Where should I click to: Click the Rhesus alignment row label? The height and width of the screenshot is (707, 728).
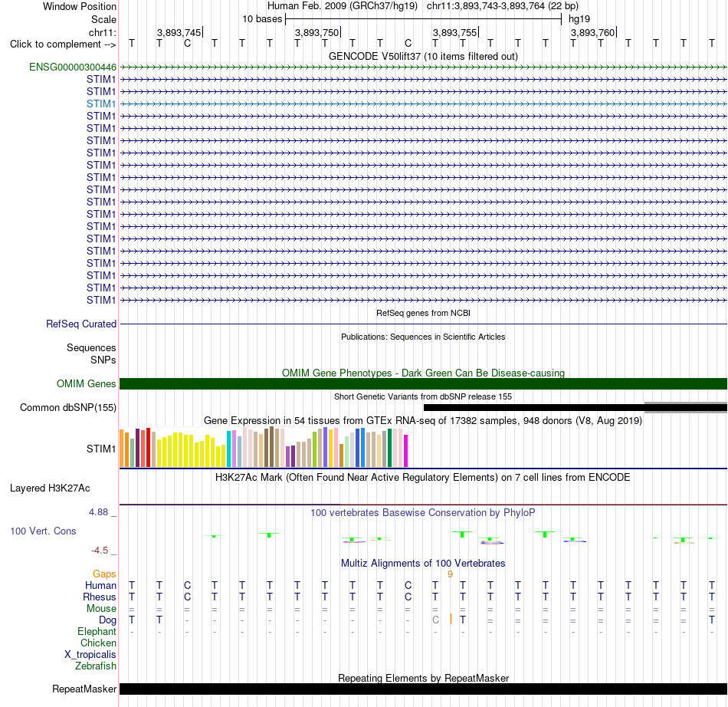tap(100, 597)
